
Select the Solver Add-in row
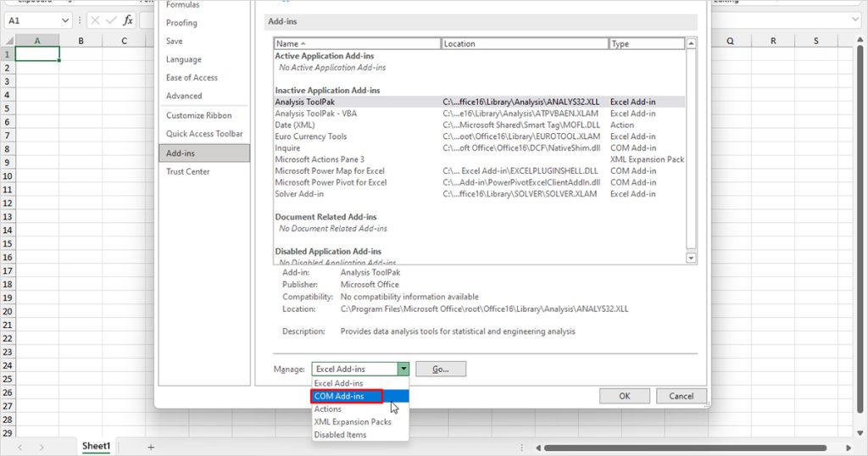(480, 194)
